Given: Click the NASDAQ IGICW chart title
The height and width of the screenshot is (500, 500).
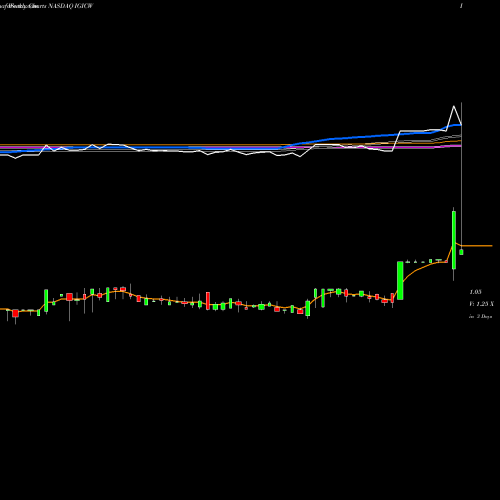Looking at the screenshot, I should 71,6.
